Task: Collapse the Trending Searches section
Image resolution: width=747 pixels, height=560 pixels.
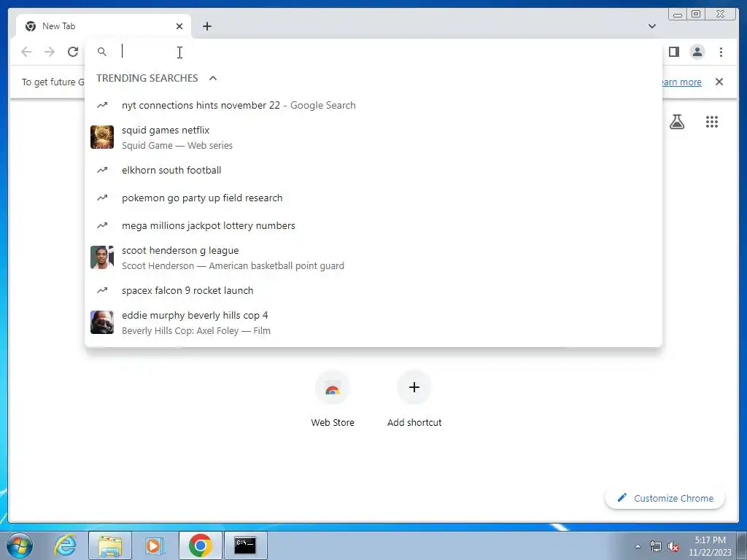Action: click(213, 78)
